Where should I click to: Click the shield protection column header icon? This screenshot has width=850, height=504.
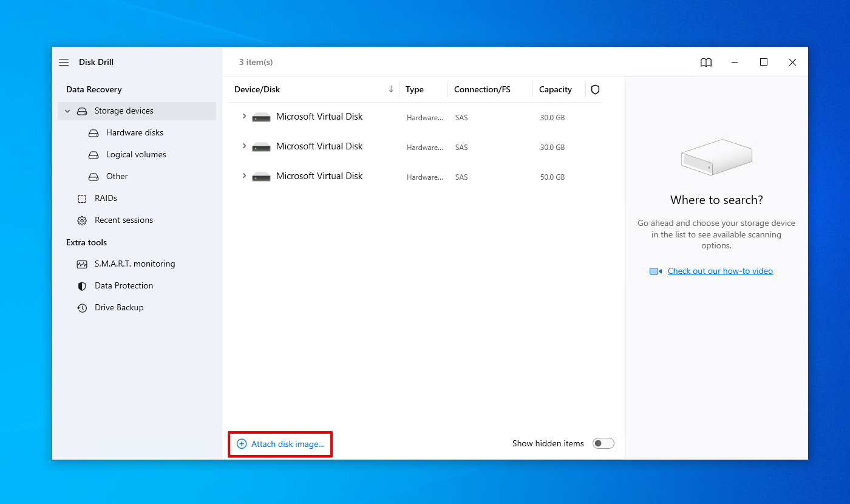(595, 89)
